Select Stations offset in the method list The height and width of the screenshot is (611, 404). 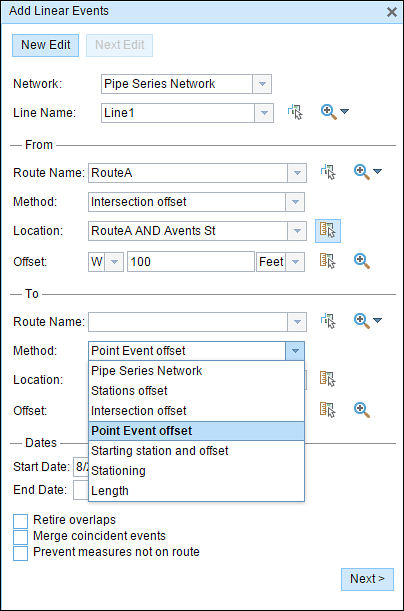[196, 390]
